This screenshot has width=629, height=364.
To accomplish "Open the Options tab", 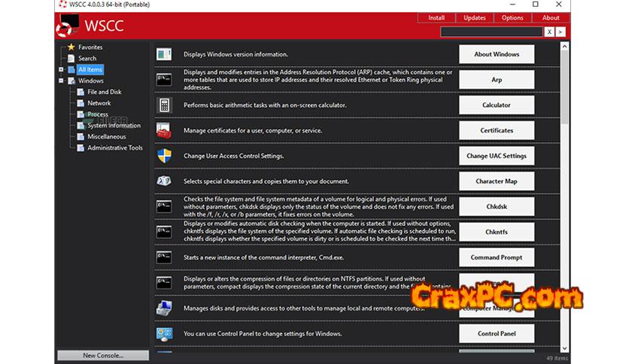I will (x=512, y=17).
